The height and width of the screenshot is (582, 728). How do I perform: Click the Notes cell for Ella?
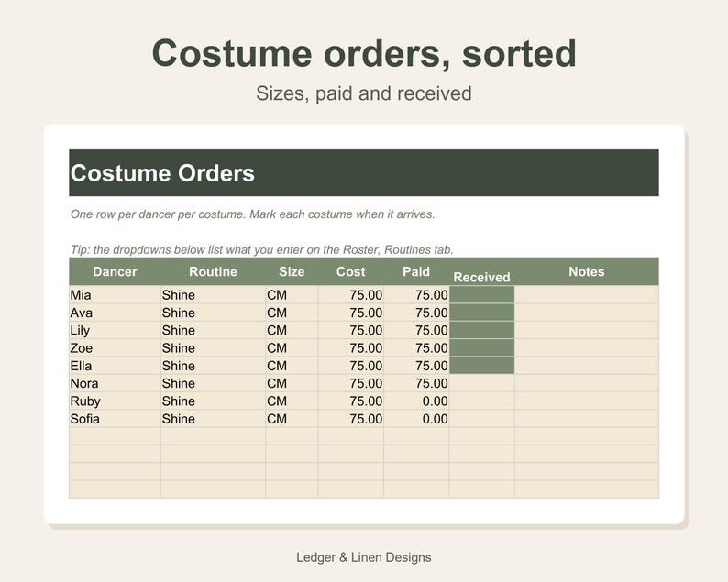(x=587, y=366)
